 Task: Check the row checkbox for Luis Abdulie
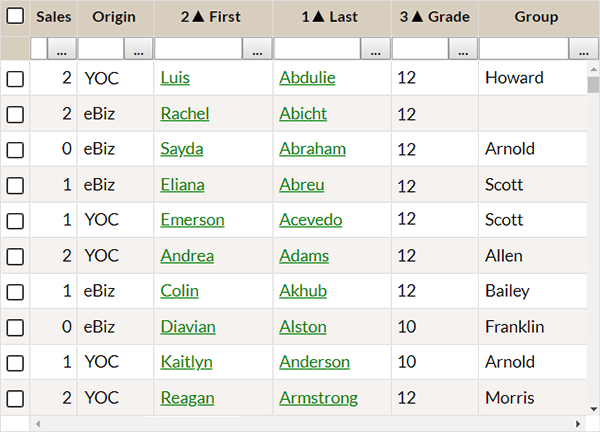(x=15, y=78)
